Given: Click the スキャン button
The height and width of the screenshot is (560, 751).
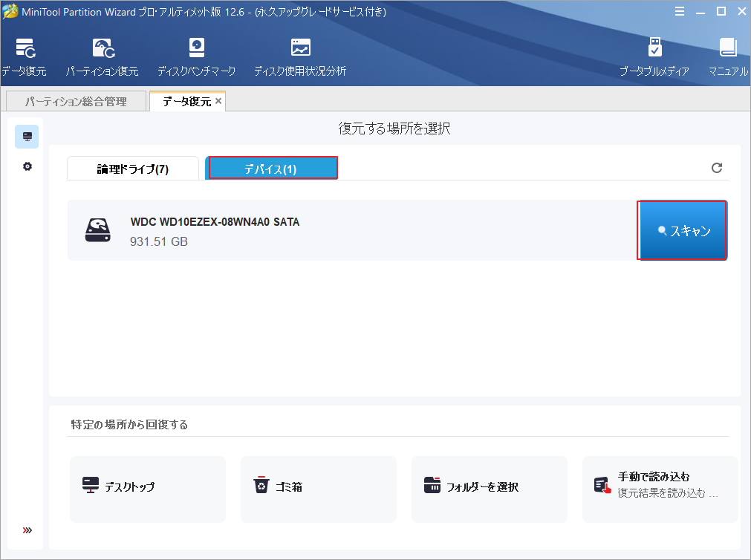Looking at the screenshot, I should coord(683,230).
